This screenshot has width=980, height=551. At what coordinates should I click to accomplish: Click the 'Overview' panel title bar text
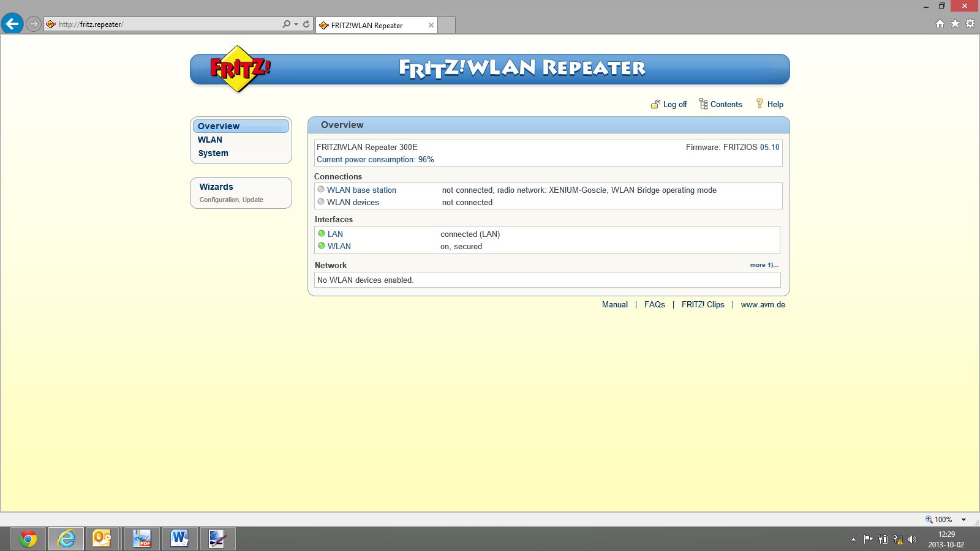[342, 125]
